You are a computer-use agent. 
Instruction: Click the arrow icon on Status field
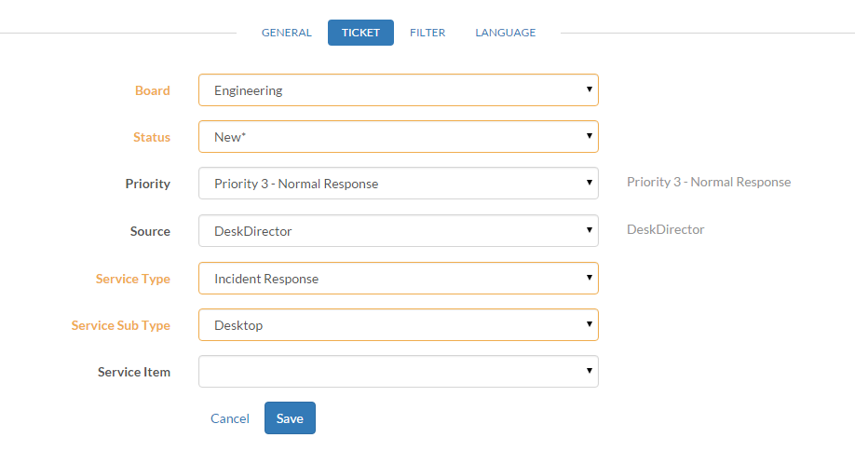(x=589, y=136)
